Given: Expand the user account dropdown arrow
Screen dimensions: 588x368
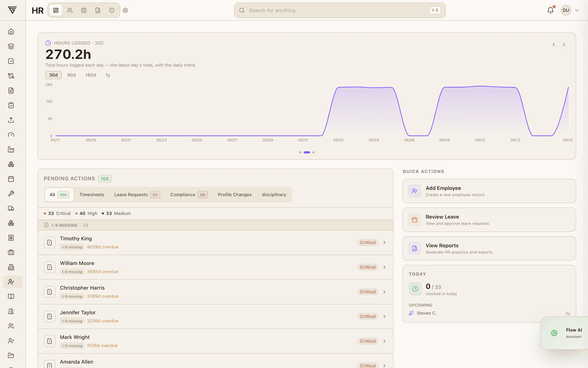Looking at the screenshot, I should click(577, 10).
